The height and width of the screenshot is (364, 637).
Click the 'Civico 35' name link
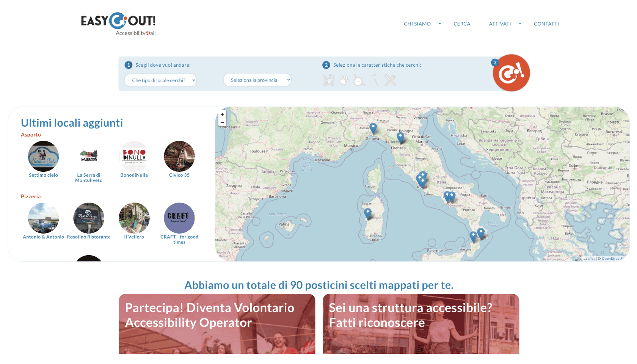pyautogui.click(x=179, y=175)
